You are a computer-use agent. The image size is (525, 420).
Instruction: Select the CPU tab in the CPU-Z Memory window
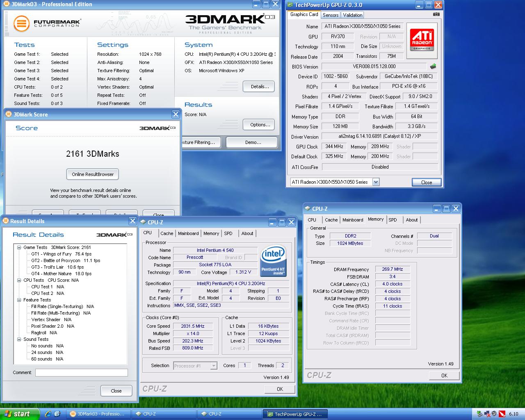[x=312, y=220]
